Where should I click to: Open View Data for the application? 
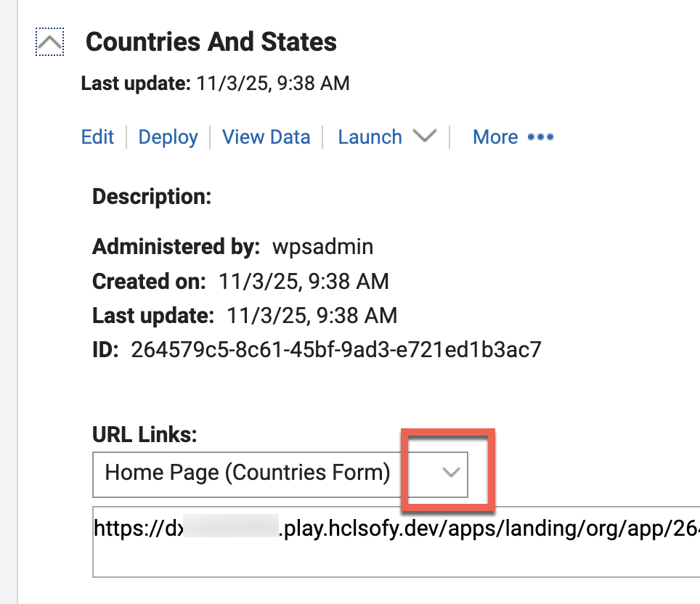point(266,137)
